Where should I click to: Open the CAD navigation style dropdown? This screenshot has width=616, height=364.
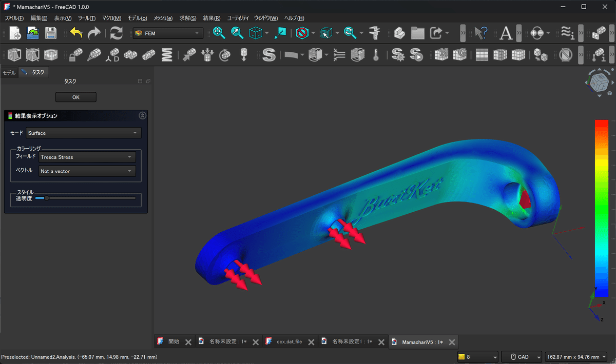pos(522,357)
